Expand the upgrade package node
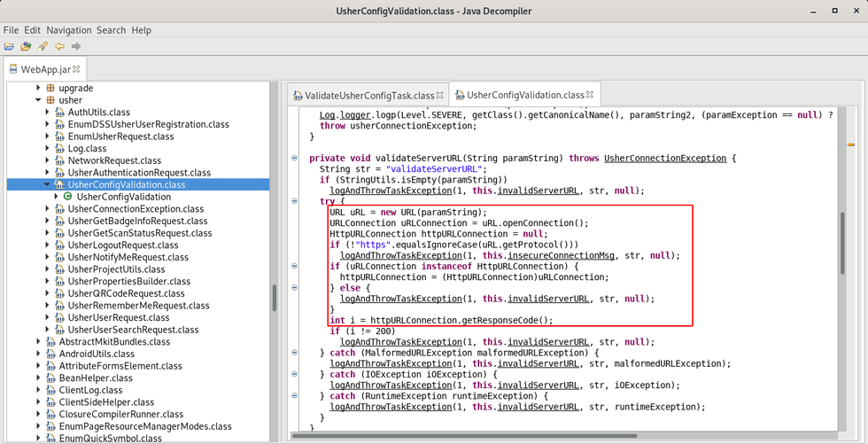 (x=38, y=88)
